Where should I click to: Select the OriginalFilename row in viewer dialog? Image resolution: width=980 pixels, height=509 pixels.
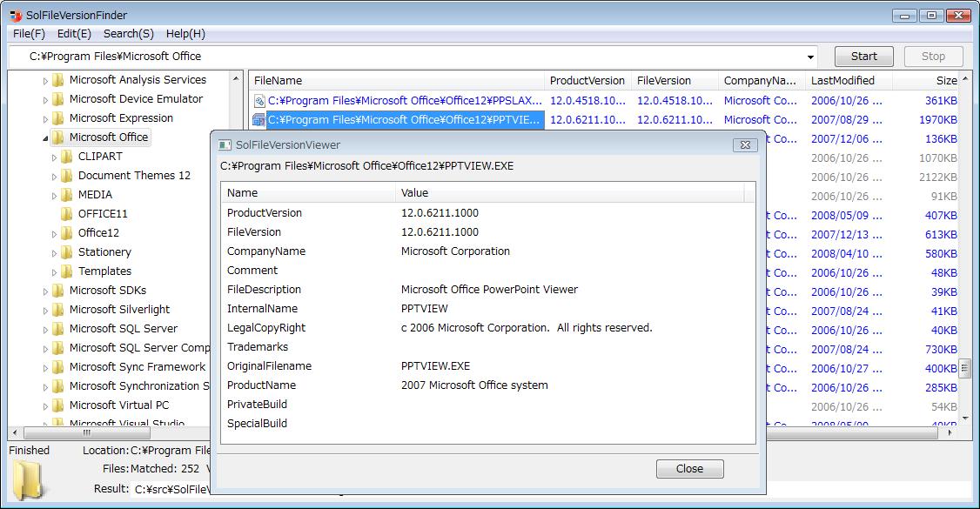487,366
